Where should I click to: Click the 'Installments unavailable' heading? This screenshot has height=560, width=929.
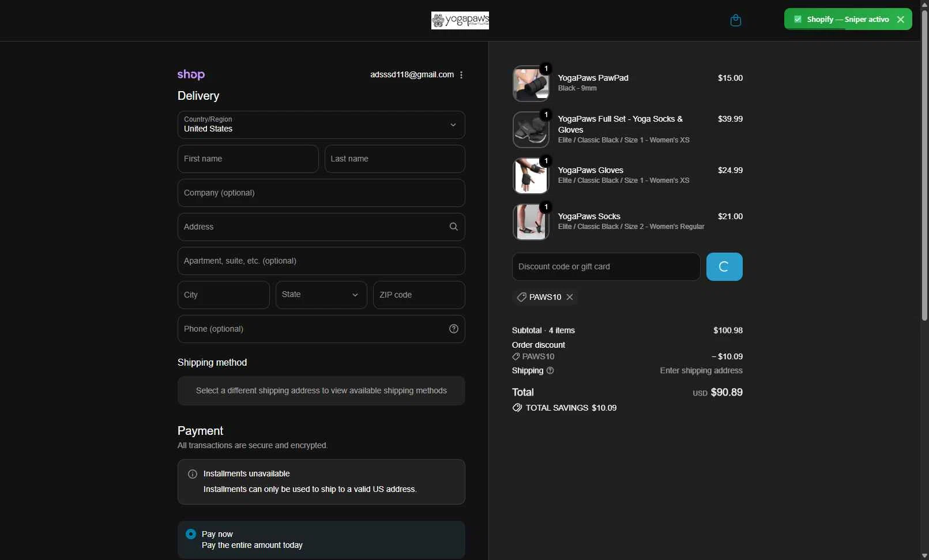[247, 473]
